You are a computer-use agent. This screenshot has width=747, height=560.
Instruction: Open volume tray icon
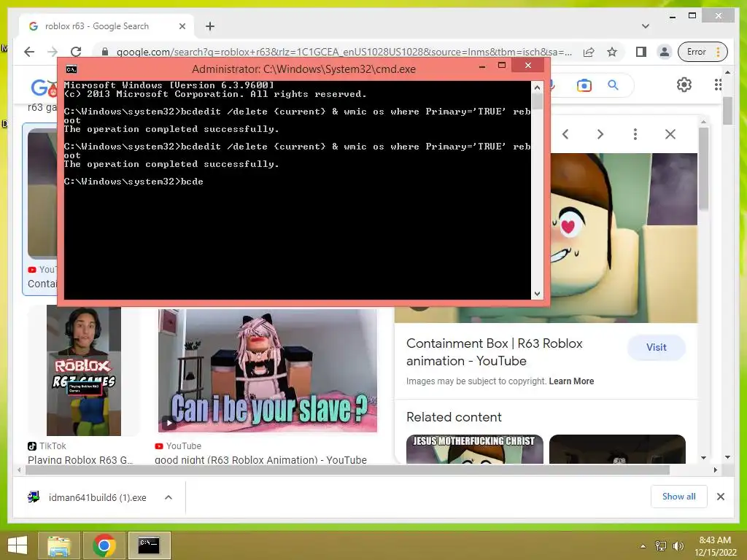[678, 546]
